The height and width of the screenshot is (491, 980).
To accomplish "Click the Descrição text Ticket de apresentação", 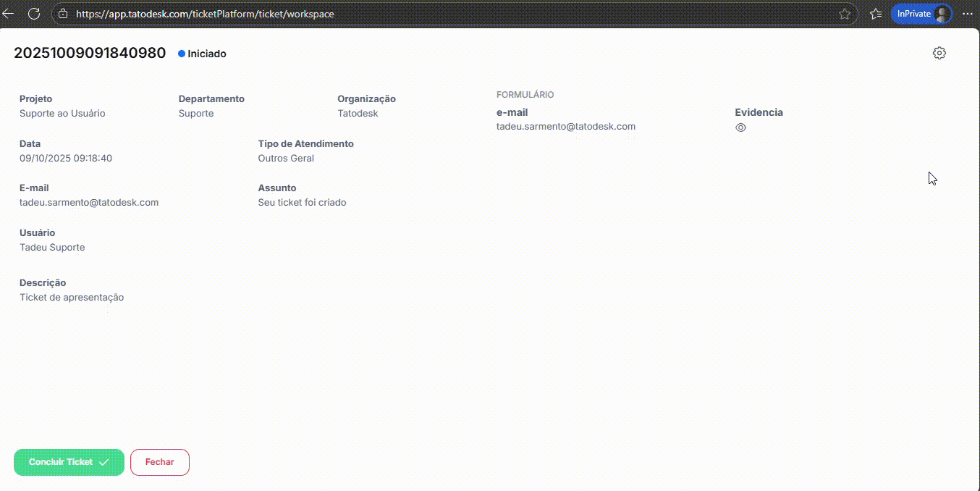I will pos(72,298).
